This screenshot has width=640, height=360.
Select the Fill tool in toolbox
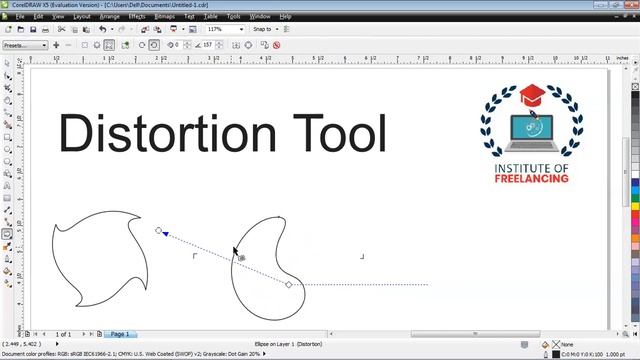(7, 271)
